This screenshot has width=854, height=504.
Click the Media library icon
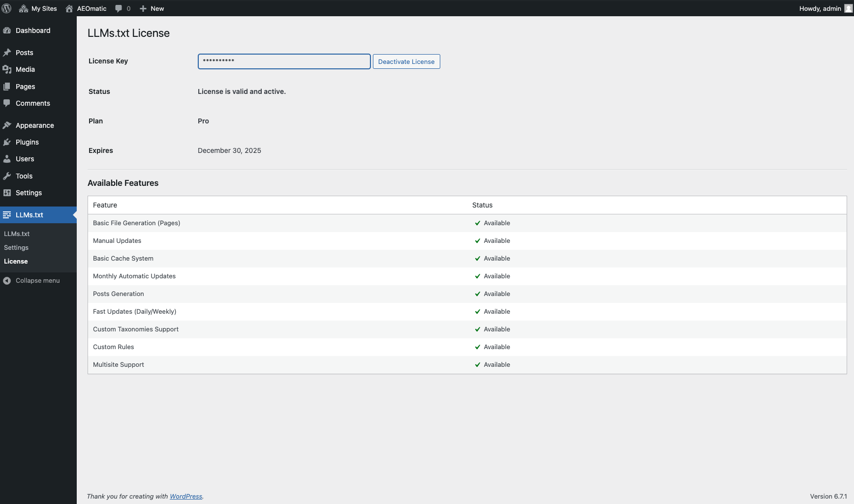7,69
